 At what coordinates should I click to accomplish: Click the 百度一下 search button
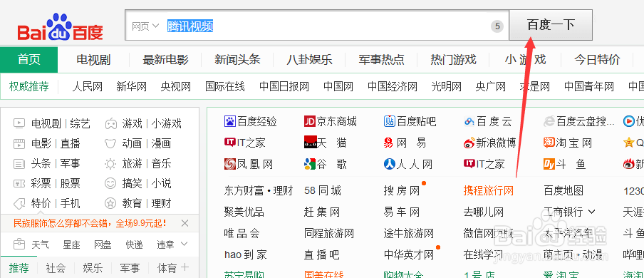pos(551,25)
